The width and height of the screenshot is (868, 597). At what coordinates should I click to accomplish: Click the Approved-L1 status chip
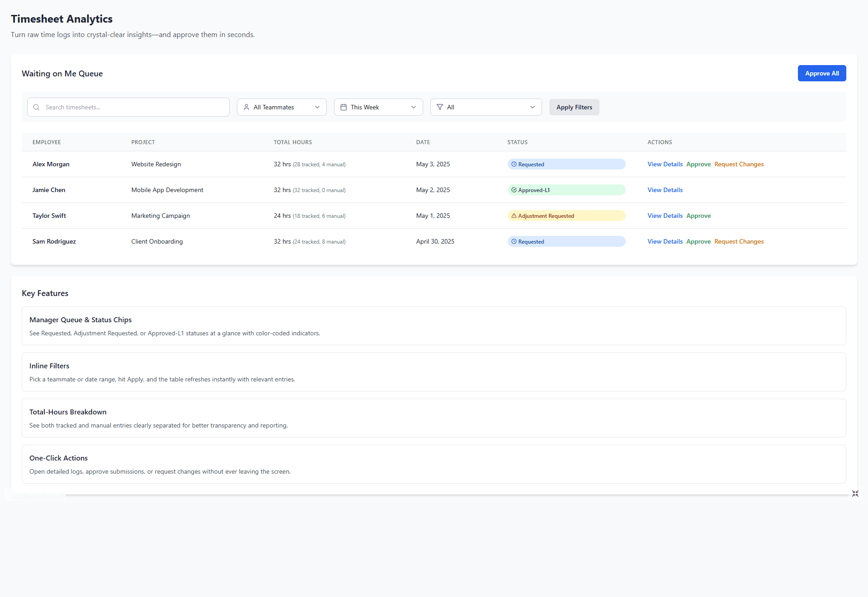566,190
